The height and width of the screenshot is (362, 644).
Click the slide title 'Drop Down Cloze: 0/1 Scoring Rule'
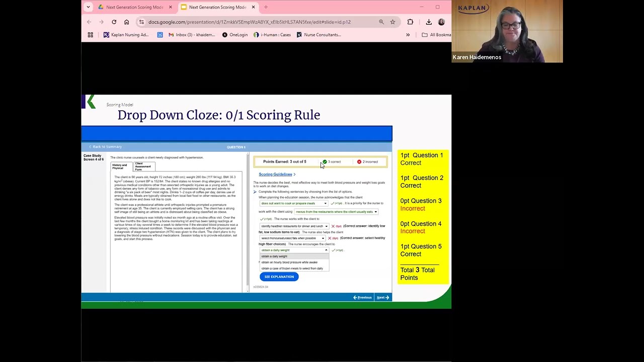pyautogui.click(x=219, y=115)
